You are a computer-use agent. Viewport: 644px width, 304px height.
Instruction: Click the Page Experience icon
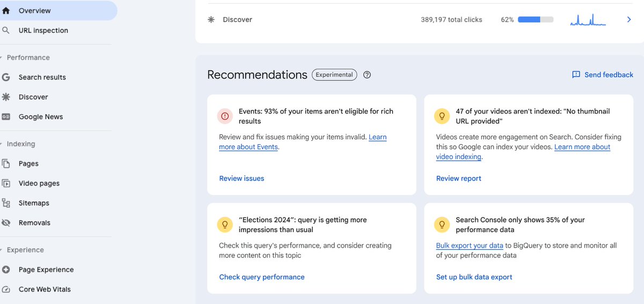click(x=6, y=270)
